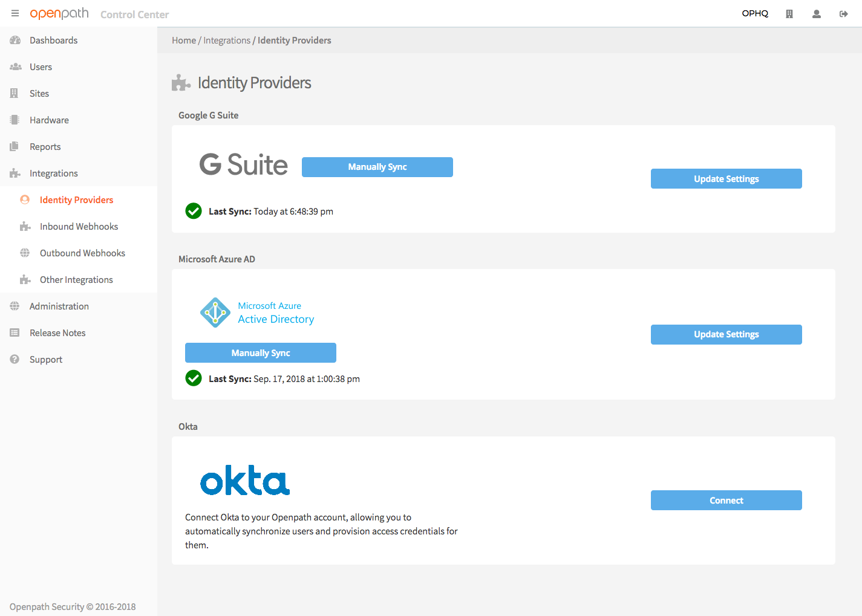Toggle the hamburger menu icon
The image size is (862, 616).
(15, 13)
